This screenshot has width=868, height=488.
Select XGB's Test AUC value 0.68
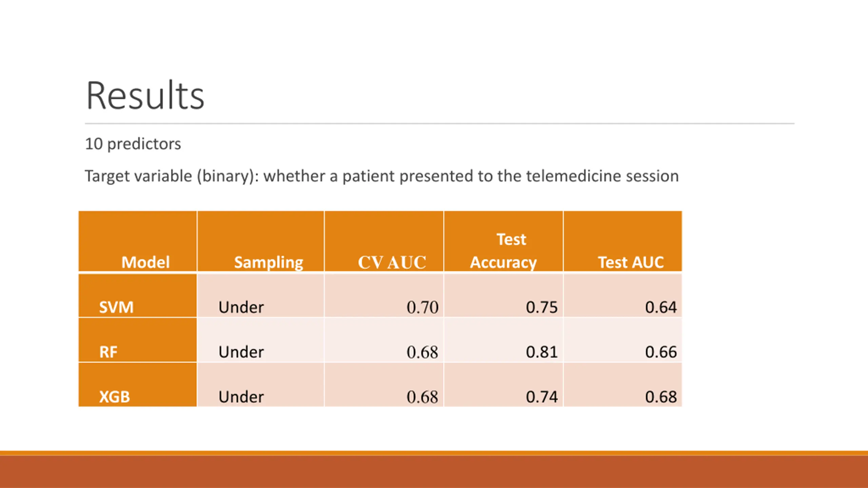[x=661, y=397]
